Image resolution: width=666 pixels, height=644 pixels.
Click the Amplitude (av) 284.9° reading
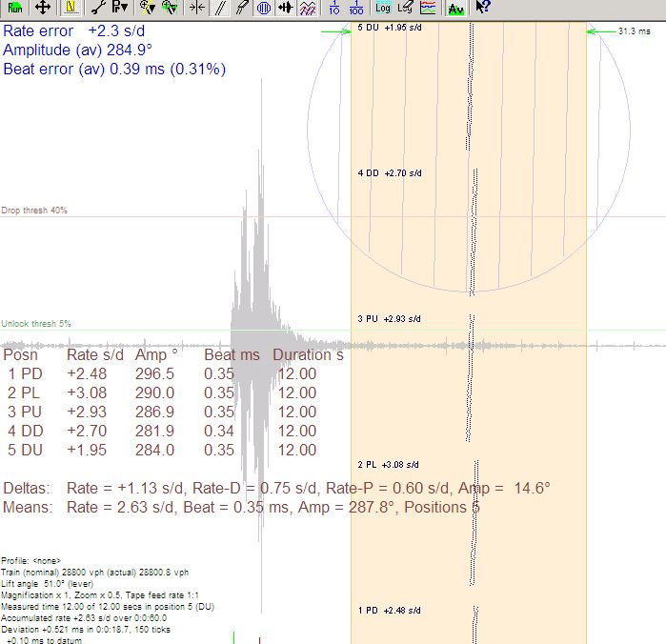coord(77,50)
